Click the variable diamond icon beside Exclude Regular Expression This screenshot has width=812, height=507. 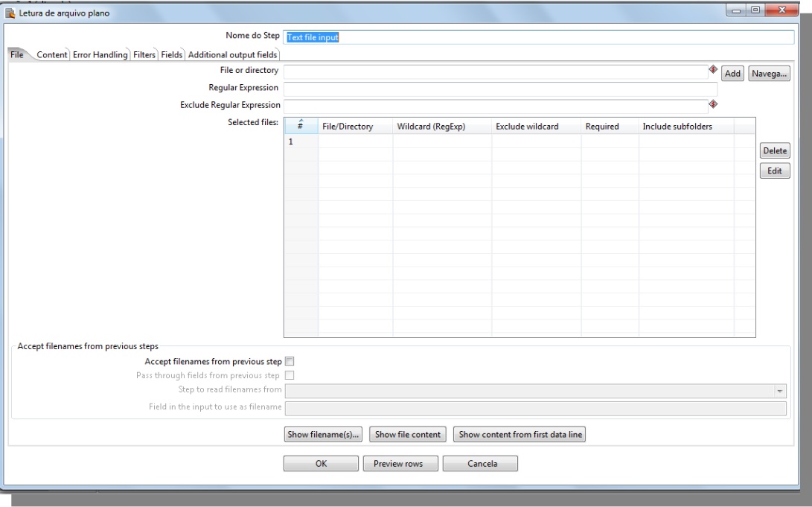click(x=712, y=104)
